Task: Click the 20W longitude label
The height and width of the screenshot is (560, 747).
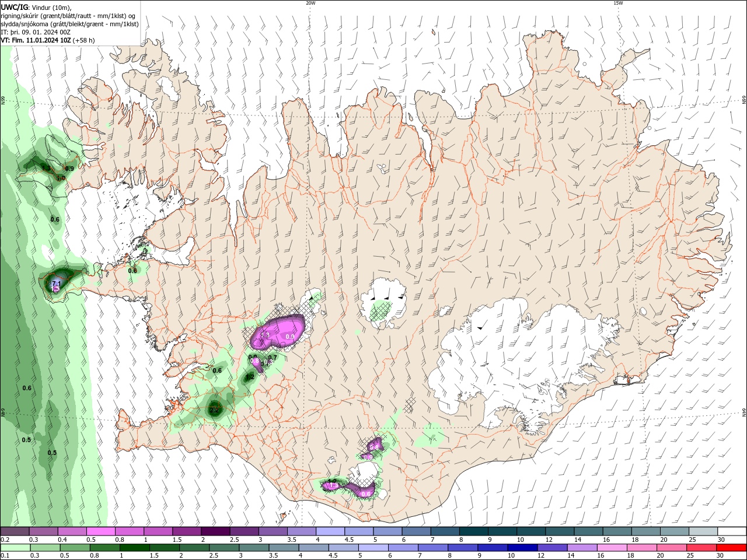Action: pos(310,3)
